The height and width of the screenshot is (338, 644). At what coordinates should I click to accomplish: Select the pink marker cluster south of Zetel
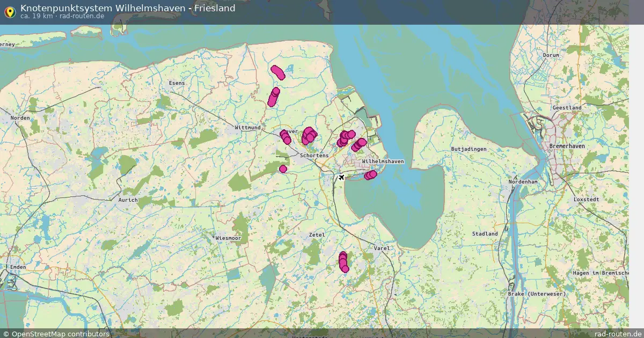(x=343, y=262)
